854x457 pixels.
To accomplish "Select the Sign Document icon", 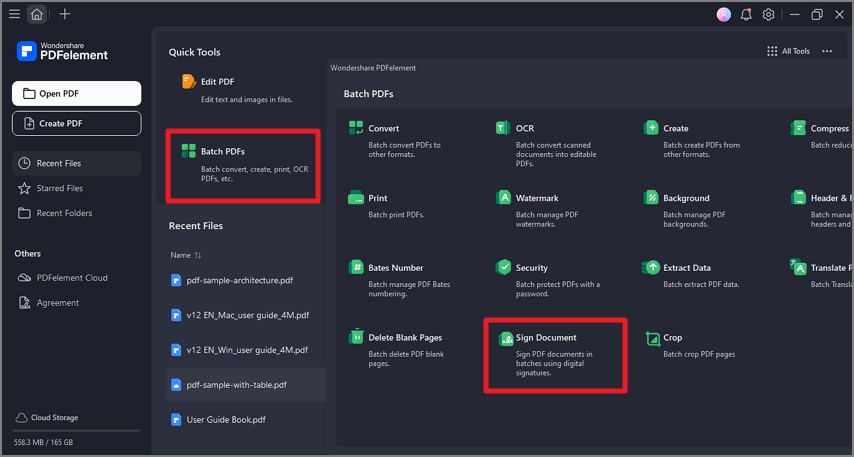I will click(x=505, y=339).
